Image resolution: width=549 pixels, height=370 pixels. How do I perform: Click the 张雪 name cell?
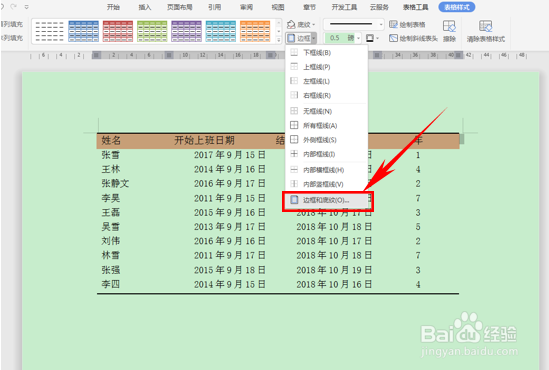point(111,155)
